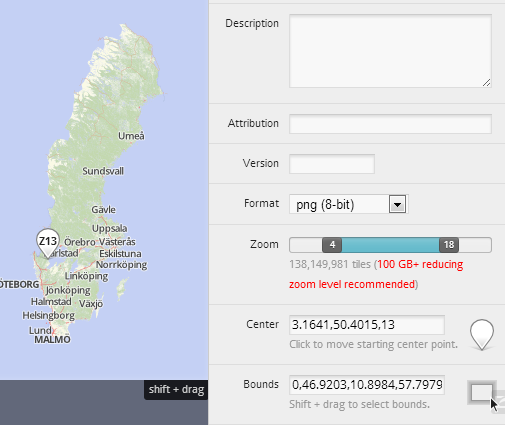Click the red zoom level warning text
505x425 pixels.
point(376,274)
